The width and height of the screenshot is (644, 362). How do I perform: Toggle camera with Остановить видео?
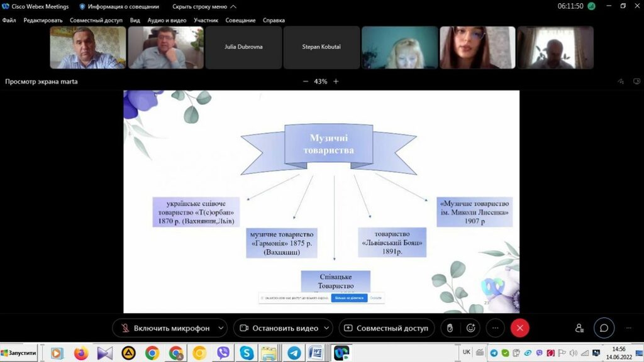pyautogui.click(x=279, y=328)
